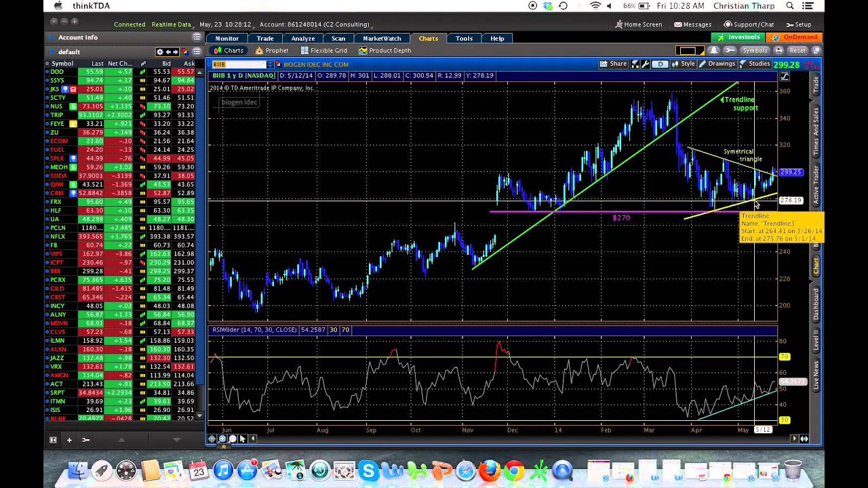Click the chart zoom icon at bottom
The width and height of the screenshot is (868, 488).
tap(222, 439)
